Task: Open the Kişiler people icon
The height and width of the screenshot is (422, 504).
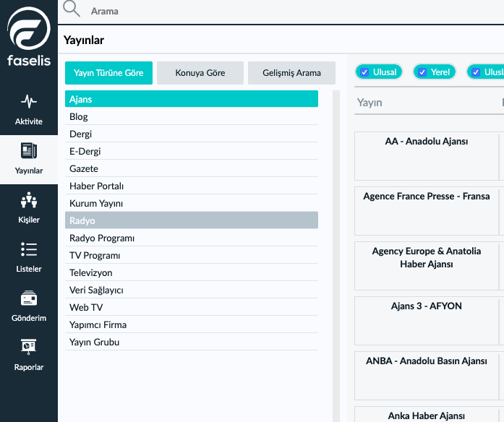Action: pos(29,199)
